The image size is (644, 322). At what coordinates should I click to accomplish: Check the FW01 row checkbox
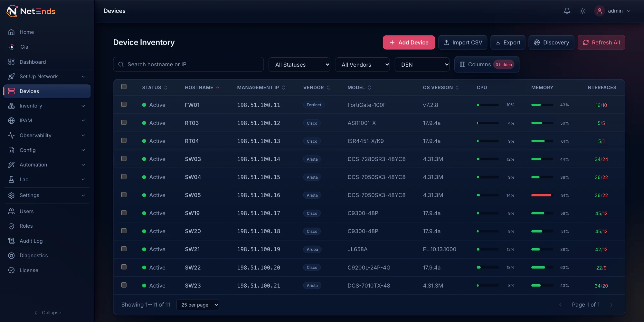point(124,104)
